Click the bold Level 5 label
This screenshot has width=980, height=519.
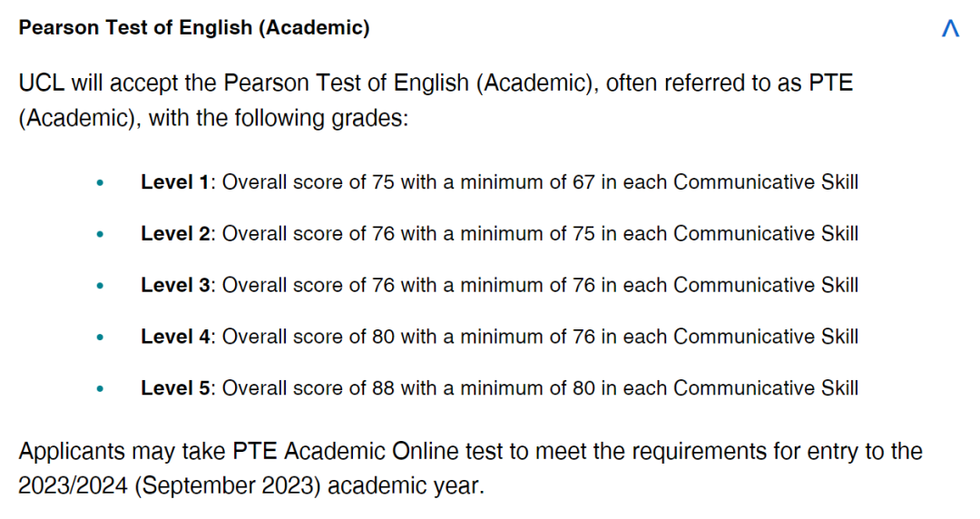[175, 388]
